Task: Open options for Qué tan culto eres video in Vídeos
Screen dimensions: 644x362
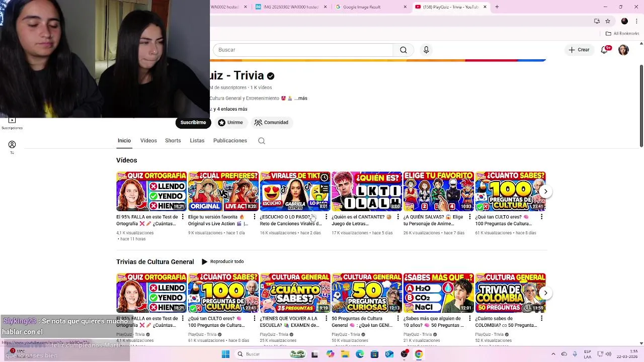Action: point(541,217)
